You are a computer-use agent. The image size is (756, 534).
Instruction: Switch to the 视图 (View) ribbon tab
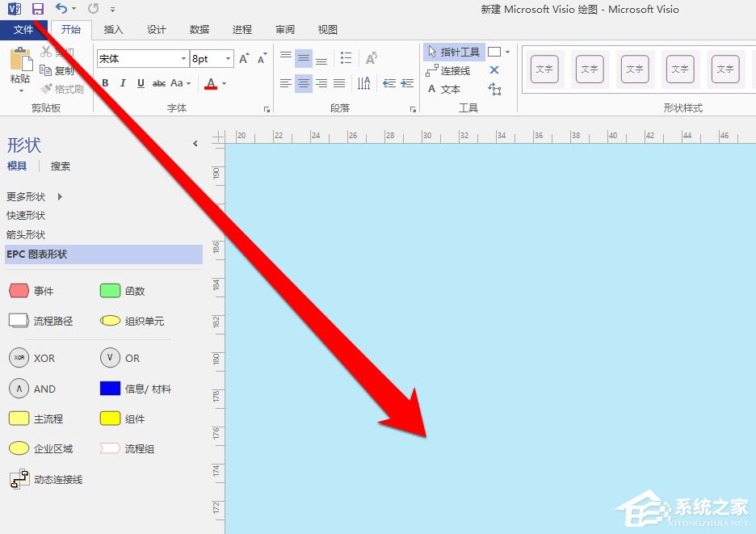327,29
